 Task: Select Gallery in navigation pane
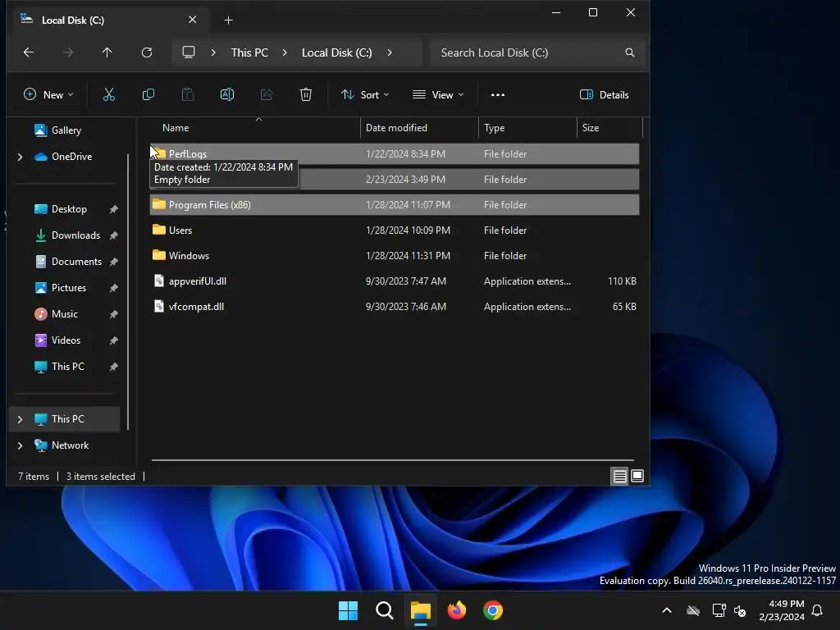pyautogui.click(x=66, y=130)
